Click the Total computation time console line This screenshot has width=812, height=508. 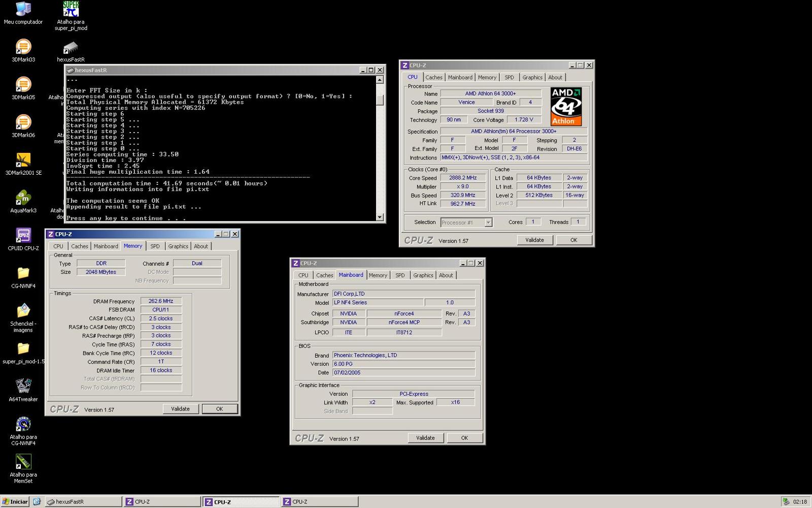166,183
